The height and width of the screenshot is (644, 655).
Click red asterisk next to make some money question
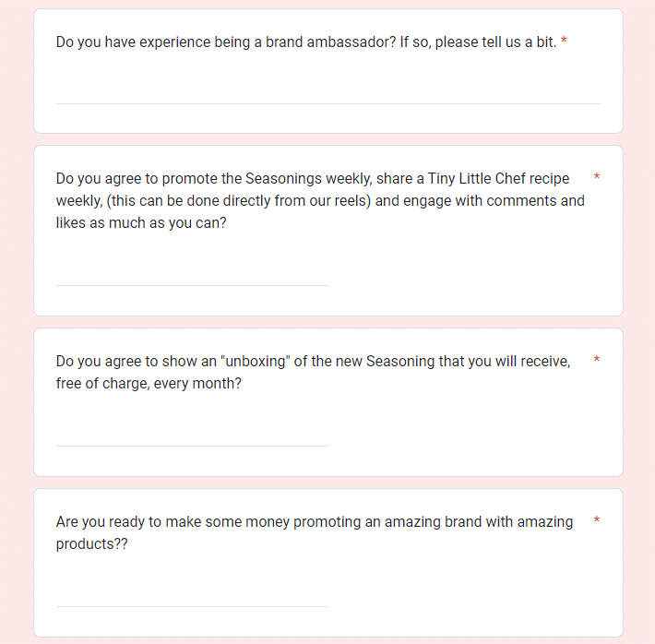coord(597,519)
